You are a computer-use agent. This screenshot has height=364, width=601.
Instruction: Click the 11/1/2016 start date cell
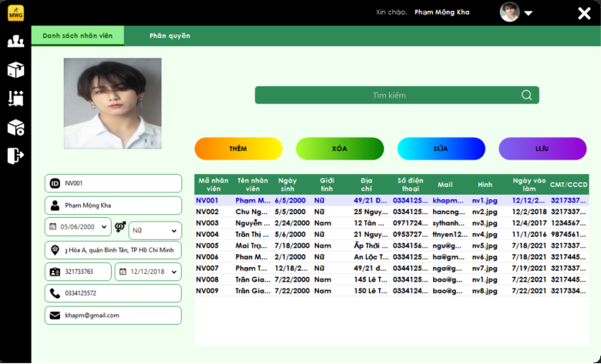tap(529, 234)
